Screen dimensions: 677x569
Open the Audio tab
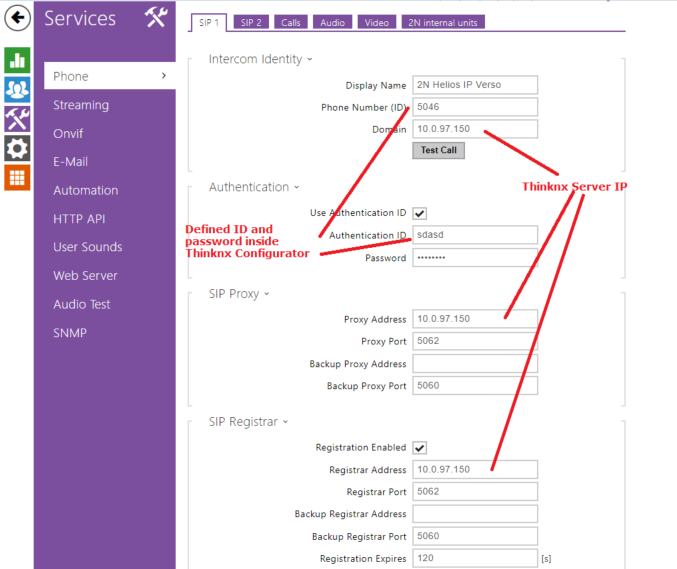coord(333,22)
